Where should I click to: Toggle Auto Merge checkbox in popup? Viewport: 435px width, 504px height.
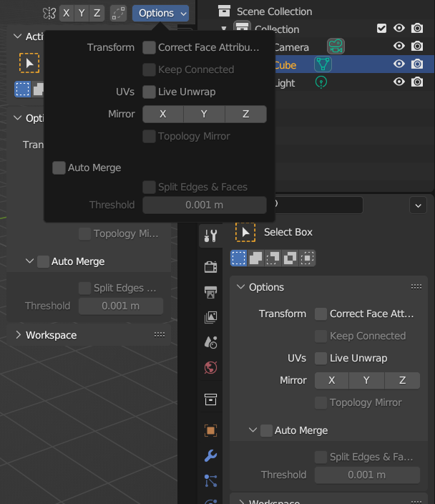[x=59, y=168]
